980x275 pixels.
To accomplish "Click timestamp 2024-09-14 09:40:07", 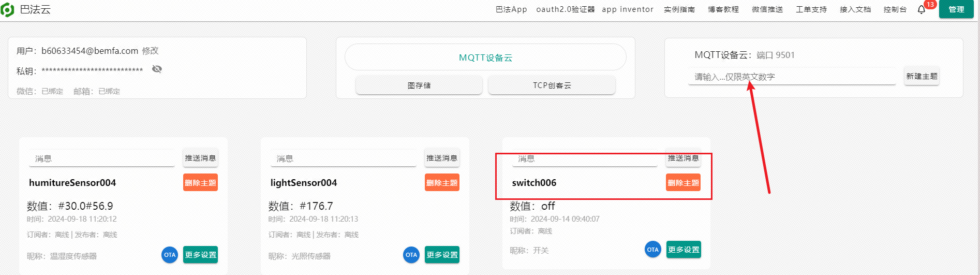I will pyautogui.click(x=565, y=219).
